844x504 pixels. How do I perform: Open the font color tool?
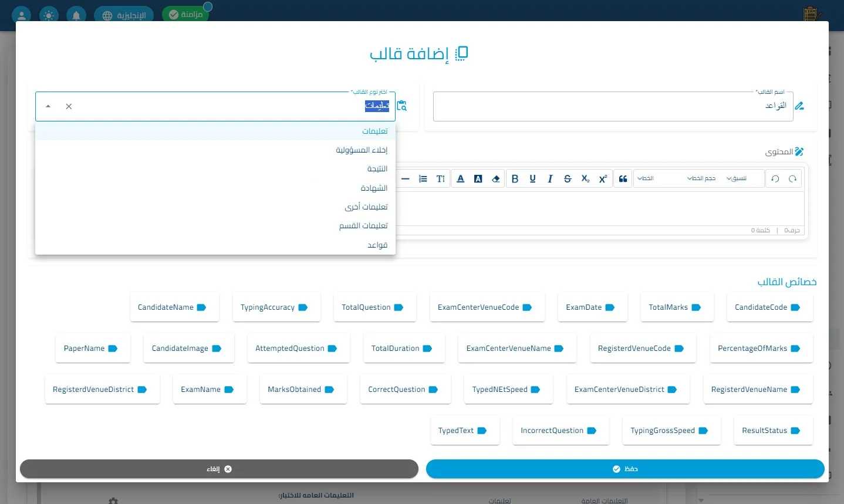(461, 179)
